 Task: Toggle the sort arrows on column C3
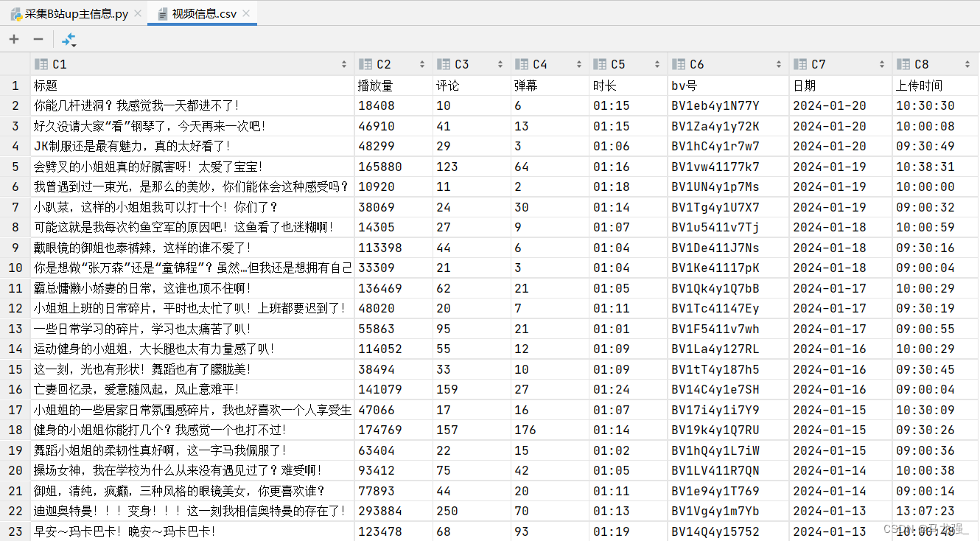(501, 65)
